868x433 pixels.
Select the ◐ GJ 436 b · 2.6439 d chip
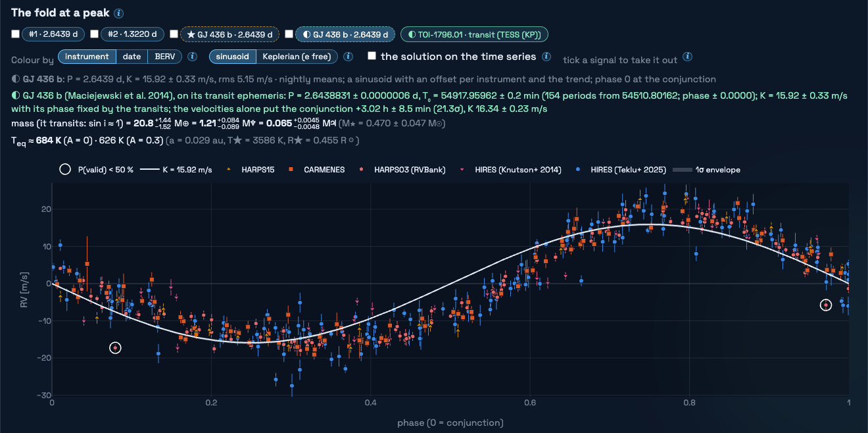click(345, 34)
